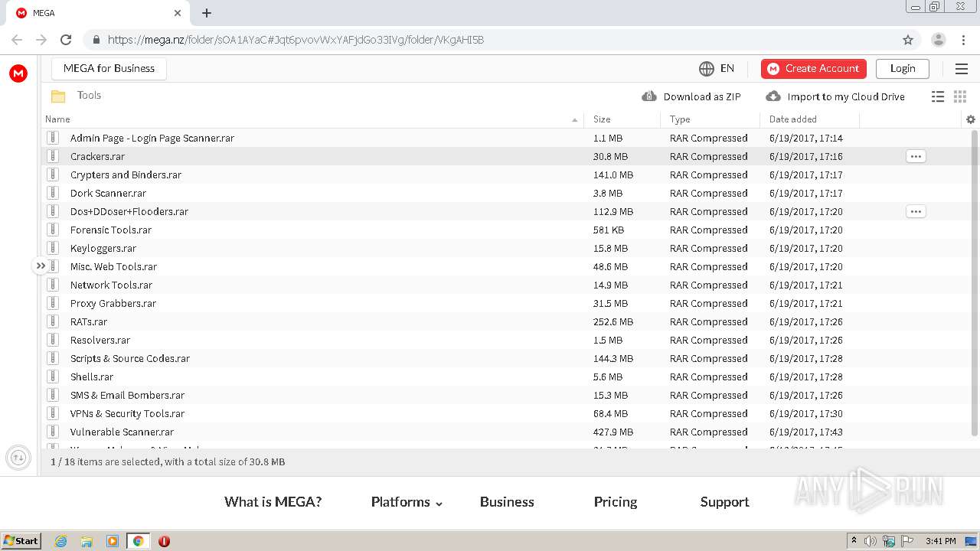
Task: Click Create Account button
Action: (814, 69)
